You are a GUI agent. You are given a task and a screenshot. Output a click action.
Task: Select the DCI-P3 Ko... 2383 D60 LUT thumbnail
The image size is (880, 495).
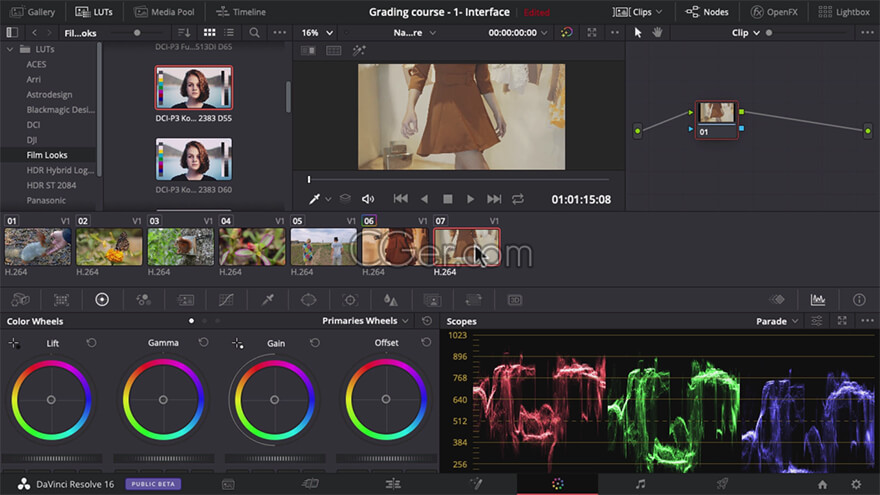(x=194, y=159)
